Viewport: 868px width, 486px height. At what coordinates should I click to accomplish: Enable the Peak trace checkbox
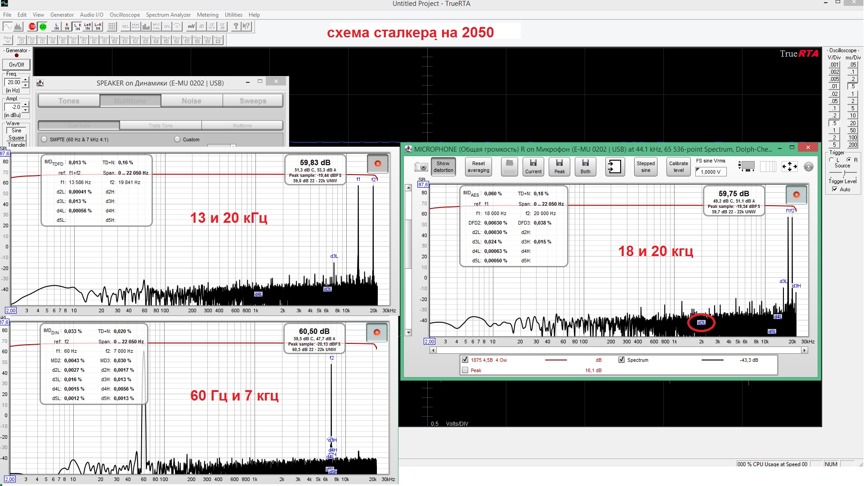[x=465, y=370]
